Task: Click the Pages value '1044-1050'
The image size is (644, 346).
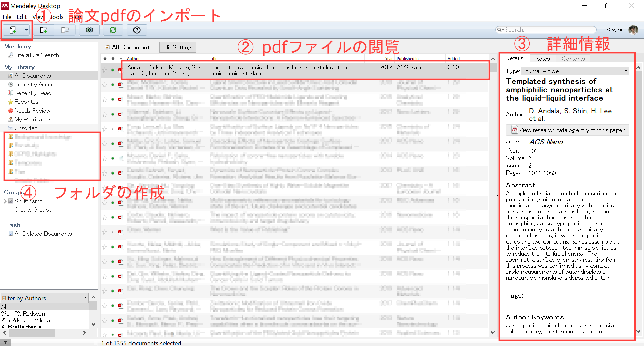Action: (x=542, y=173)
